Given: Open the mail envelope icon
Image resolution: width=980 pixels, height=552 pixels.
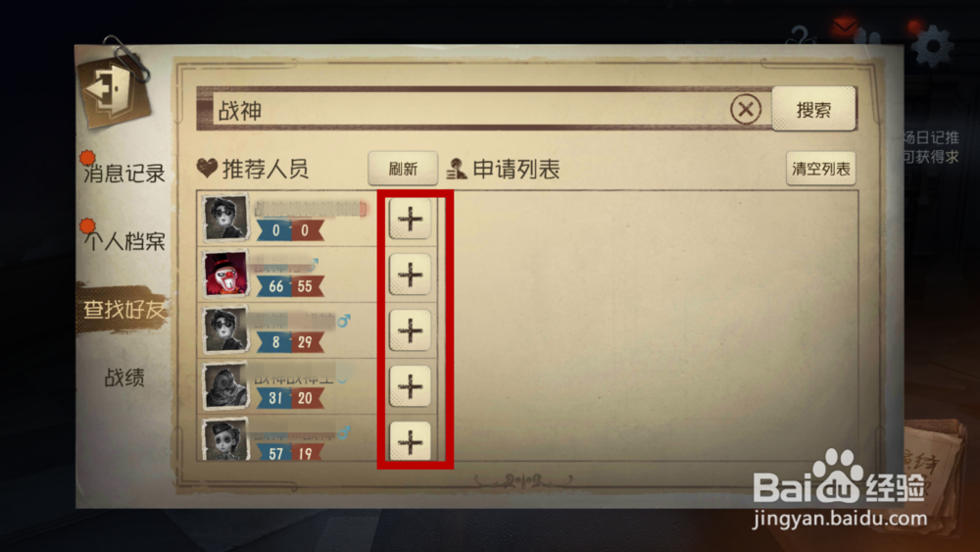Looking at the screenshot, I should coord(845,27).
